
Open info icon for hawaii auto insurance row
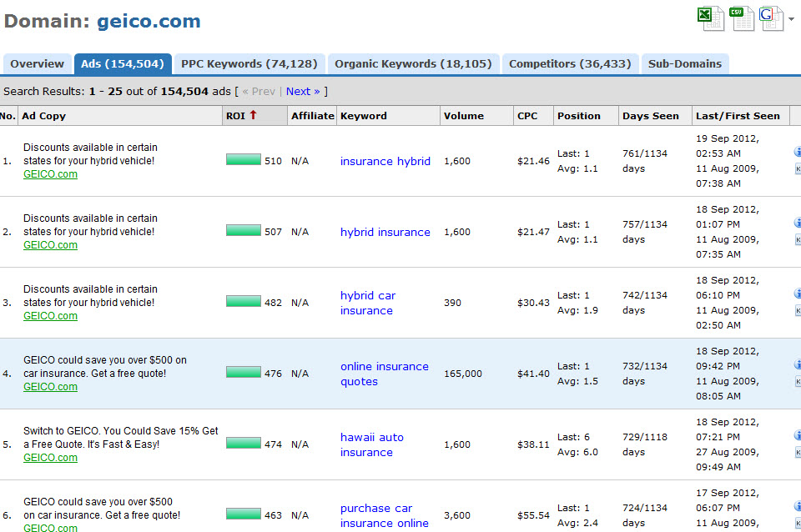[x=798, y=435]
